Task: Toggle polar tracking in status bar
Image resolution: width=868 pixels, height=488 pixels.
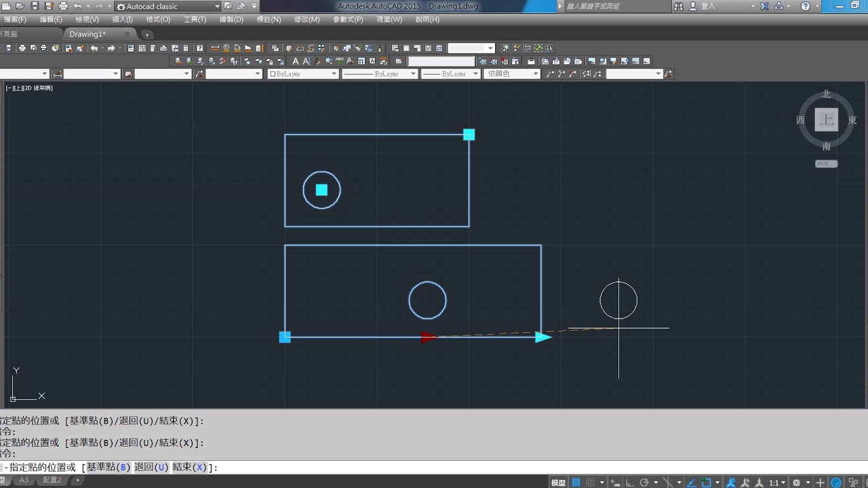Action: (x=646, y=483)
